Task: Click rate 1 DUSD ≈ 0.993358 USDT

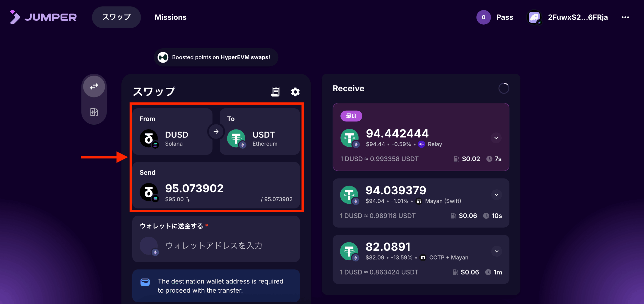Action: pos(379,159)
